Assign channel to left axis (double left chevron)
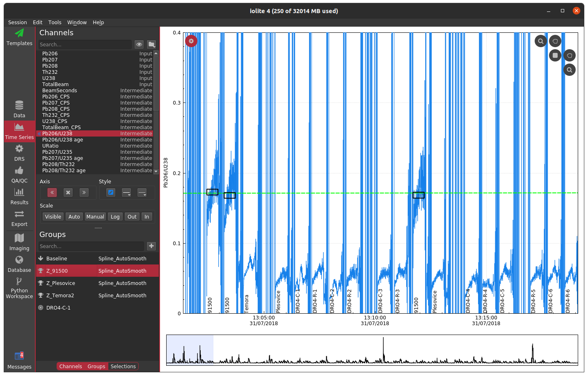Screen dimensions: 588x376 coord(52,192)
